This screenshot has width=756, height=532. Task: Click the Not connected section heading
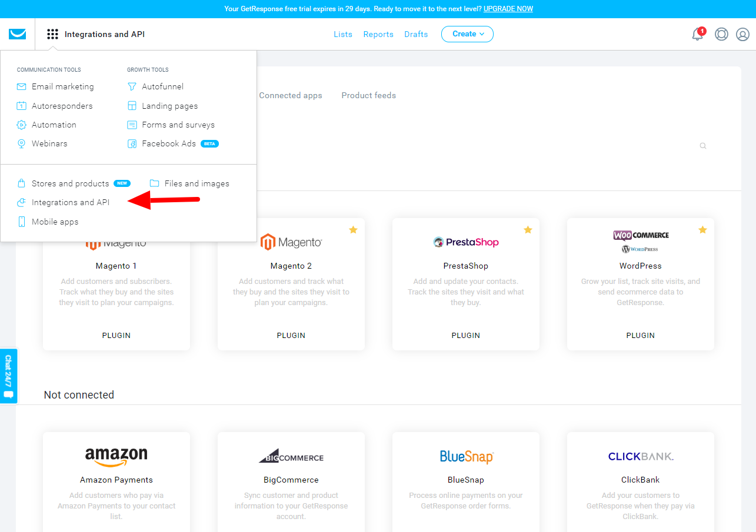coord(79,395)
